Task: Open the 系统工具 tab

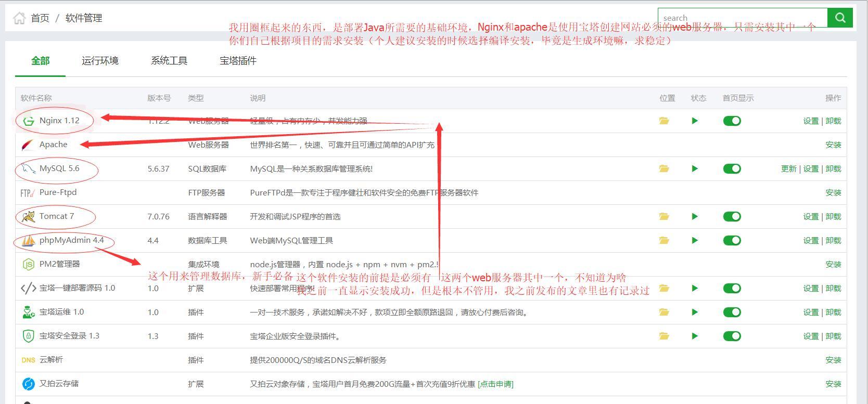Action: tap(169, 61)
